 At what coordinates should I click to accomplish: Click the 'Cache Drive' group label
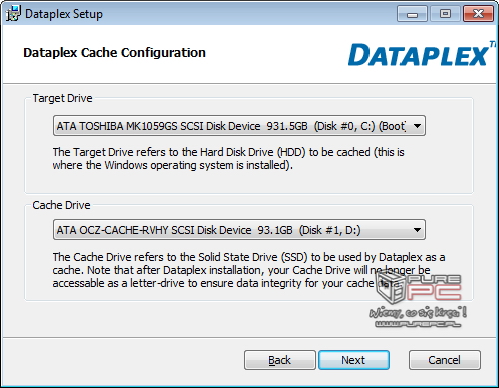point(61,205)
